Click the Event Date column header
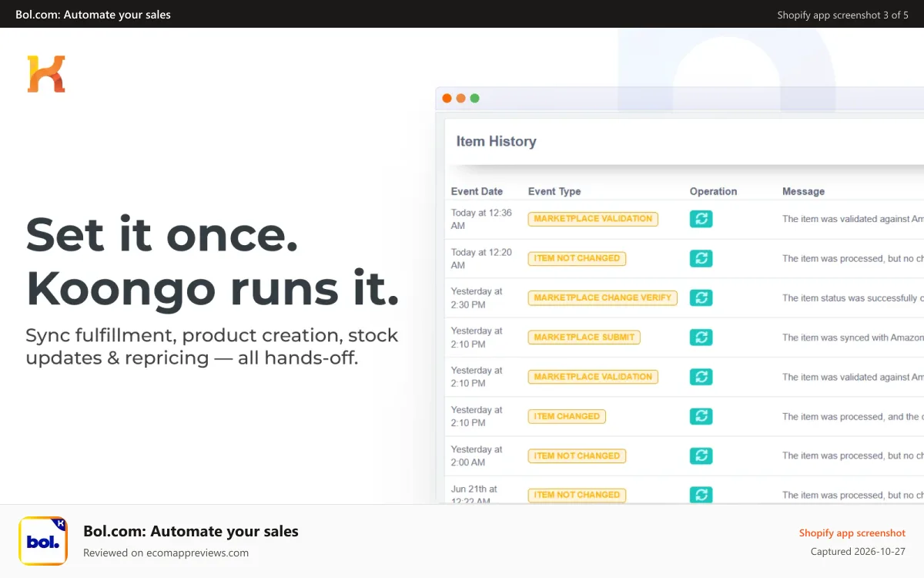Image resolution: width=924 pixels, height=578 pixels. 477,191
